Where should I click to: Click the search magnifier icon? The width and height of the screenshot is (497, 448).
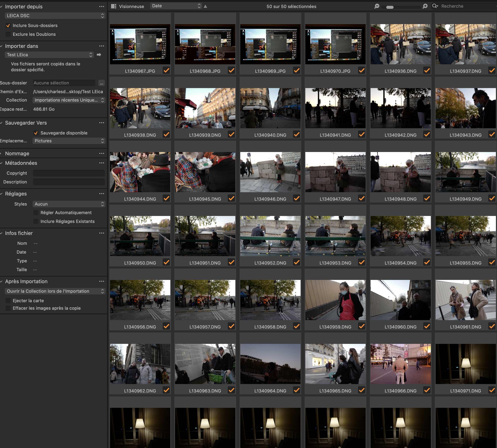435,6
